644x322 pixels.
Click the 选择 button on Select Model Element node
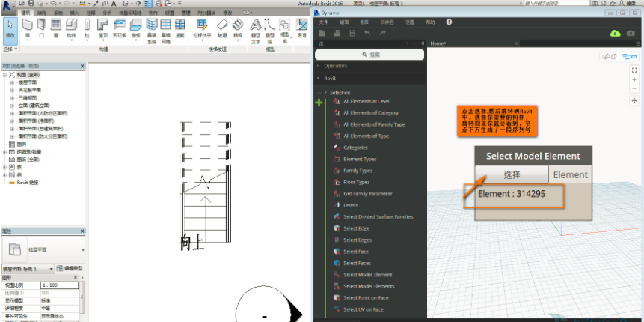point(512,174)
